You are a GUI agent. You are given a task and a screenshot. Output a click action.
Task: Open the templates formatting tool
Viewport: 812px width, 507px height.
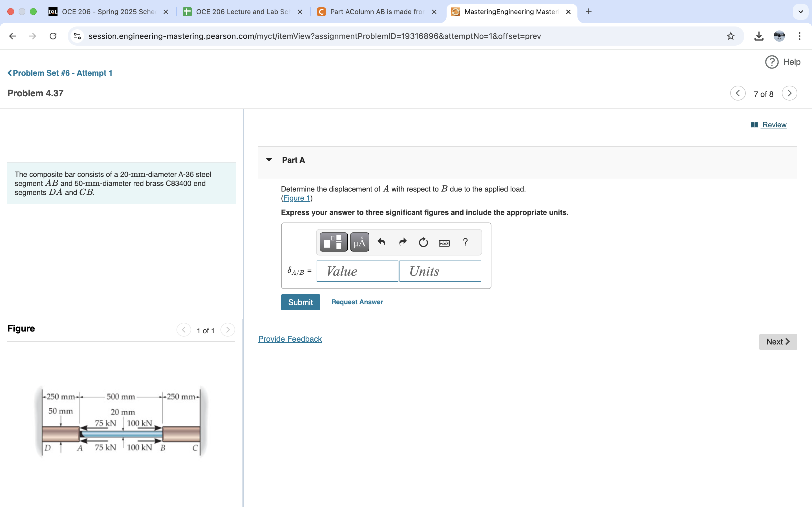[333, 242]
